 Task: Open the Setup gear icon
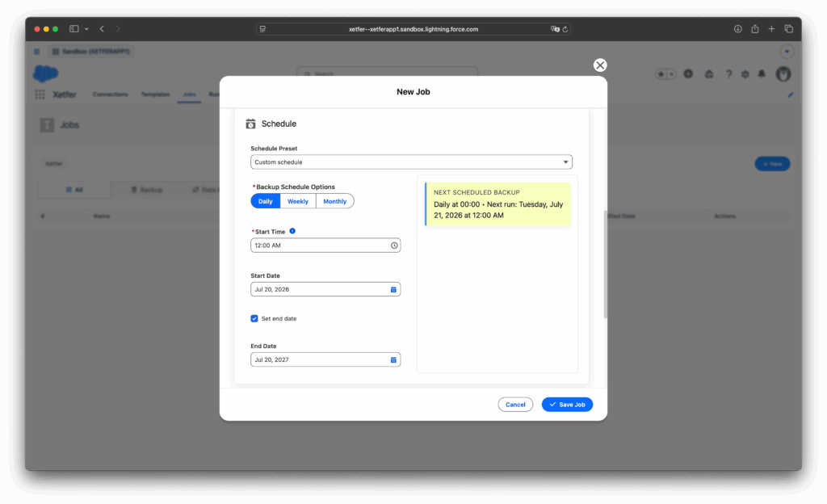[x=745, y=74]
